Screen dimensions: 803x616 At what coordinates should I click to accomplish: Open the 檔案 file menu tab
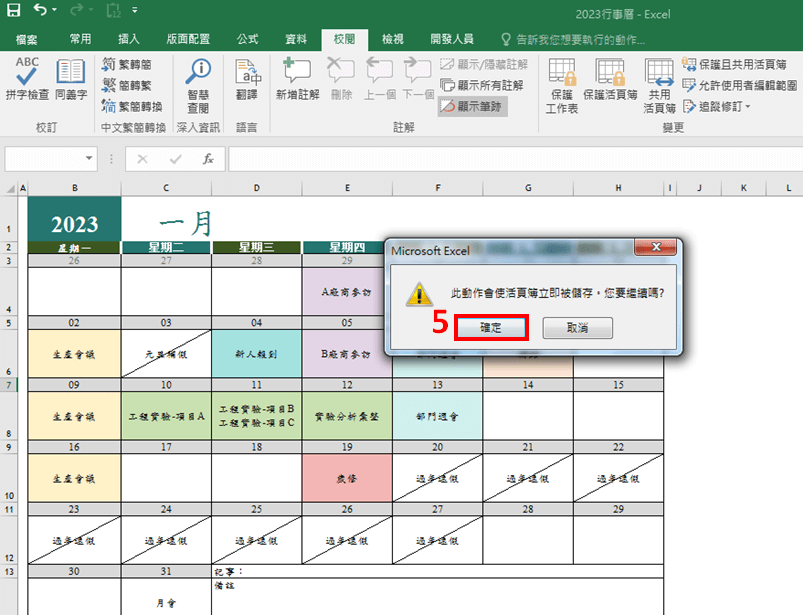27,39
